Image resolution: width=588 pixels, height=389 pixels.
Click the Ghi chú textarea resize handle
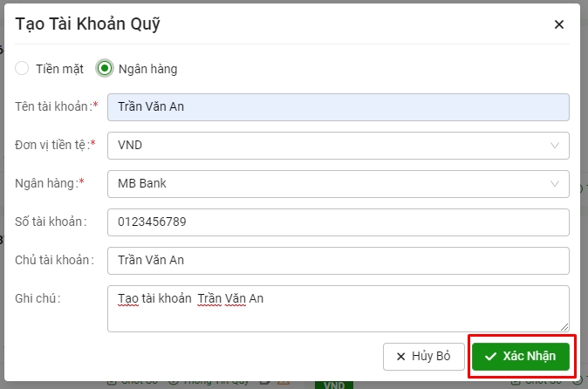click(564, 327)
